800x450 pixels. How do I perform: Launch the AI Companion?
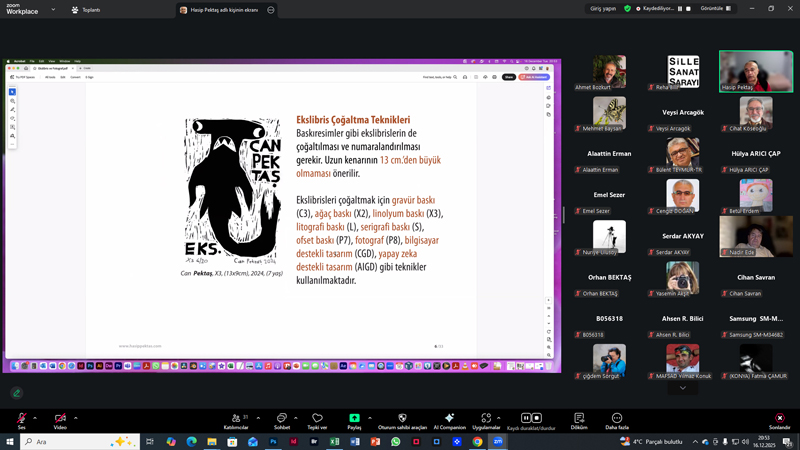tap(449, 418)
